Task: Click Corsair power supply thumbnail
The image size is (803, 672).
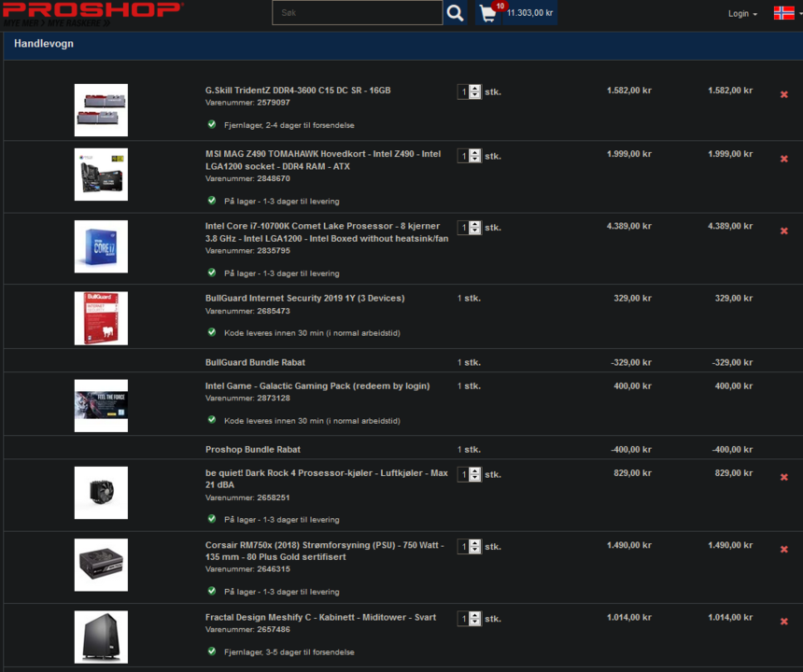Action: [x=101, y=565]
